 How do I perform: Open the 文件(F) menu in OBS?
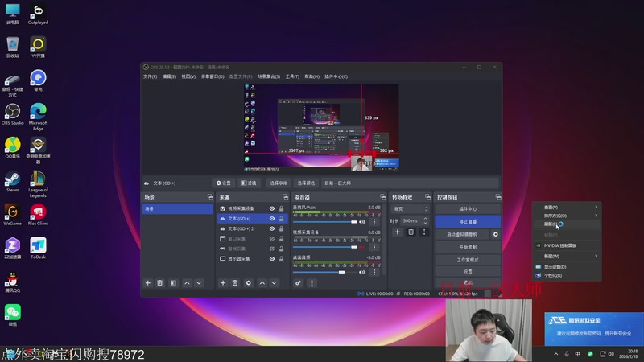[x=150, y=76]
